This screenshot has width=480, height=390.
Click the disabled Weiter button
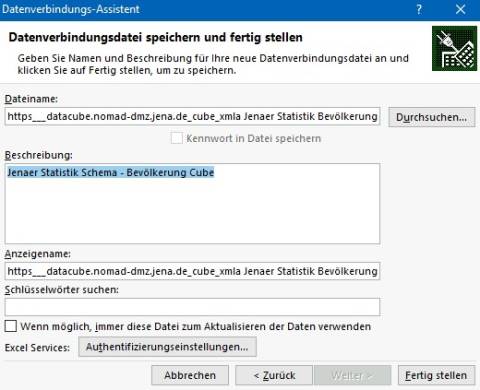click(x=353, y=375)
